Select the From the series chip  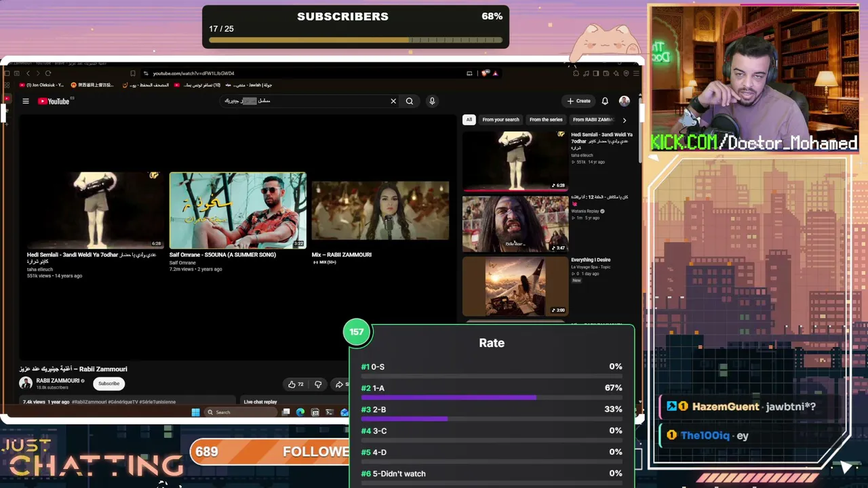pyautogui.click(x=546, y=119)
